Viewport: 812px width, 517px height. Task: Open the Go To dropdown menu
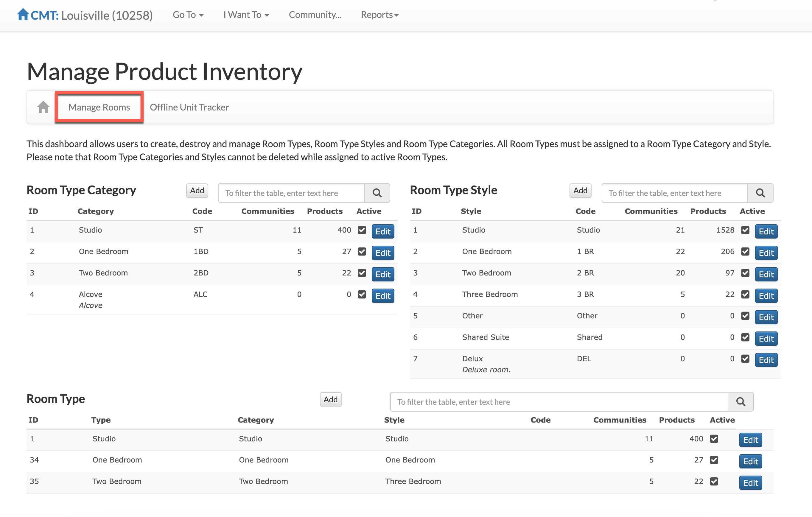[x=188, y=15]
